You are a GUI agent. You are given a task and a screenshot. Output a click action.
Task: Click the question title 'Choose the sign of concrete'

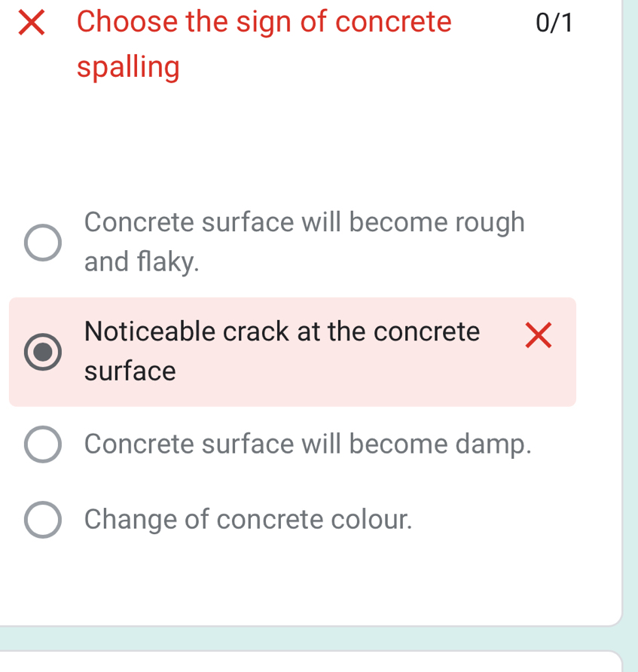coord(264,23)
